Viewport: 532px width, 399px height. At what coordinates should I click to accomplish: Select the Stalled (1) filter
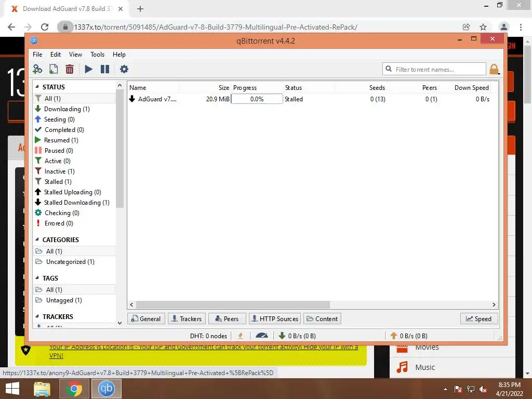coord(74,181)
